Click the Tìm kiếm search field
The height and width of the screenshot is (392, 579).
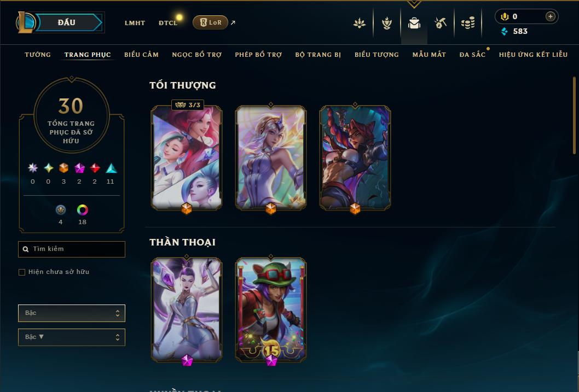click(72, 249)
